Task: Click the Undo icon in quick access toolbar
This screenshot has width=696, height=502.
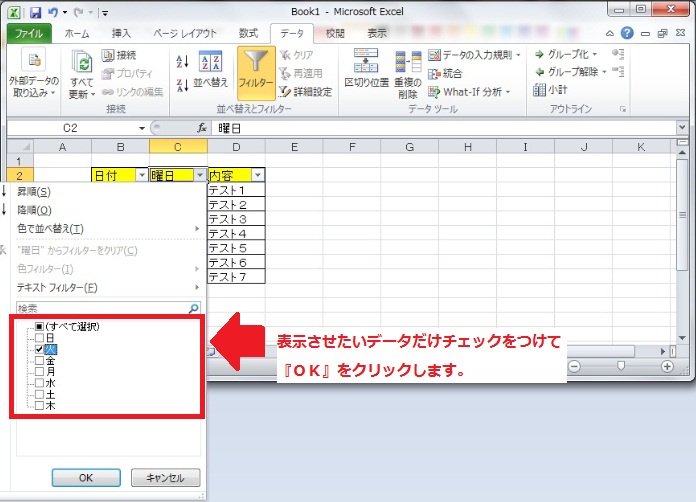Action: pyautogui.click(x=53, y=12)
